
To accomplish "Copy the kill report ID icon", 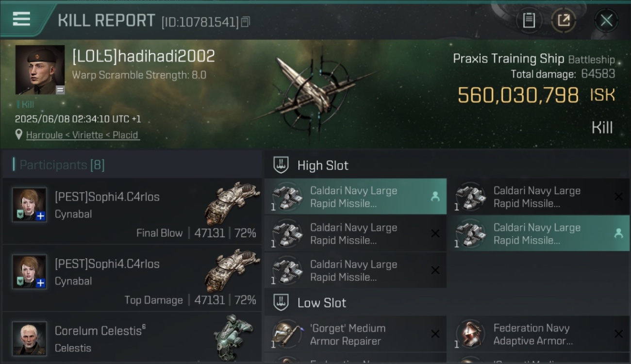I will pyautogui.click(x=246, y=22).
